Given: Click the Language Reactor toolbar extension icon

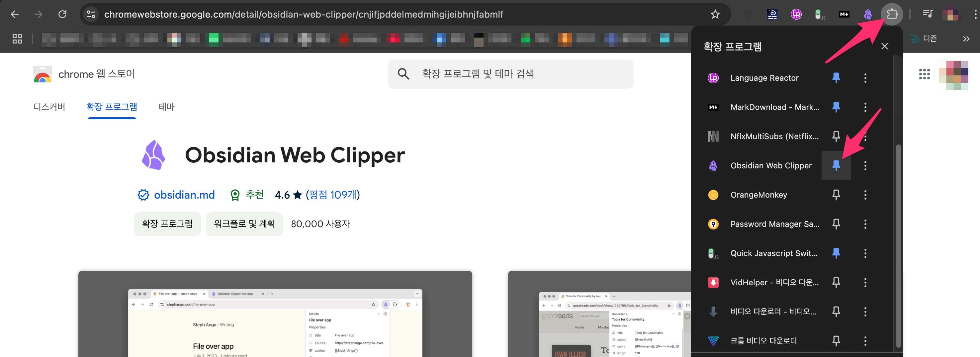Looking at the screenshot, I should coord(796,15).
